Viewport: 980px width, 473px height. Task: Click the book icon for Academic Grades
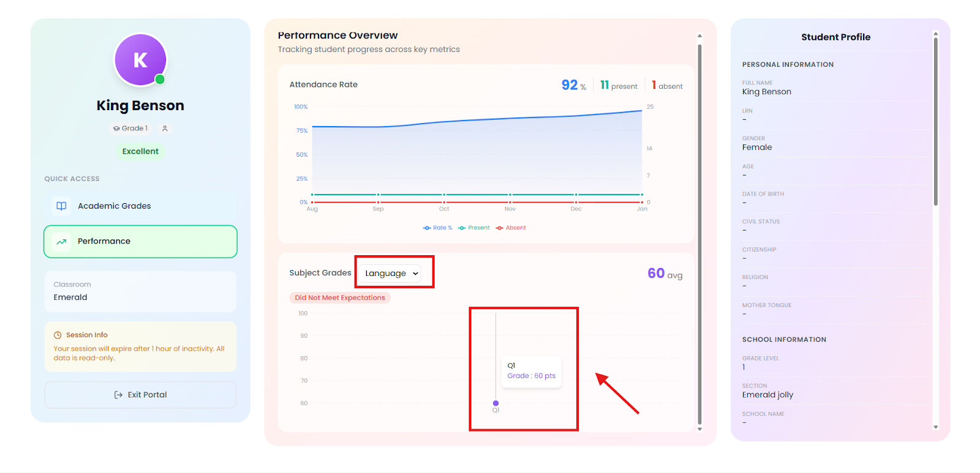tap(61, 206)
